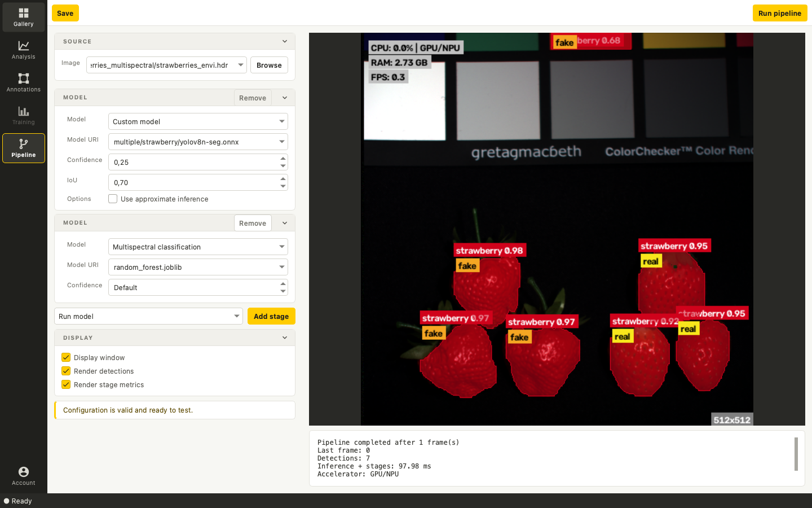Click the 'Detections: 7' log line
The image size is (812, 508).
pos(343,458)
